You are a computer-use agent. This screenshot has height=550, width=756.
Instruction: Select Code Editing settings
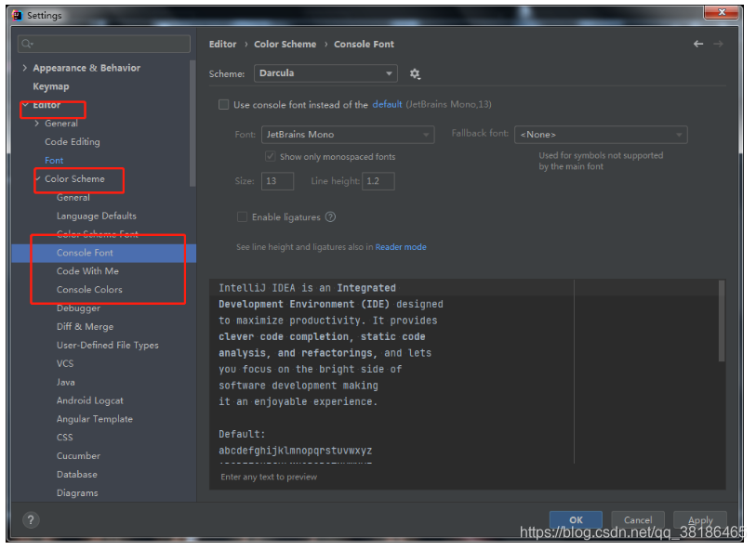[73, 141]
